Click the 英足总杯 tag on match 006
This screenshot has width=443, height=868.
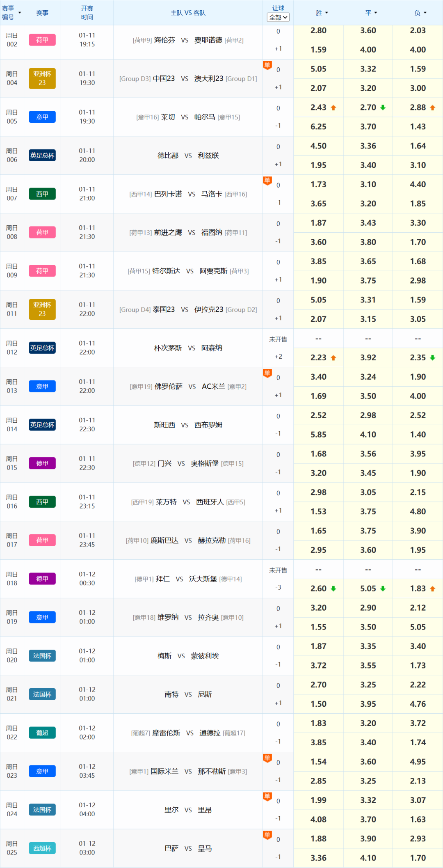42,156
